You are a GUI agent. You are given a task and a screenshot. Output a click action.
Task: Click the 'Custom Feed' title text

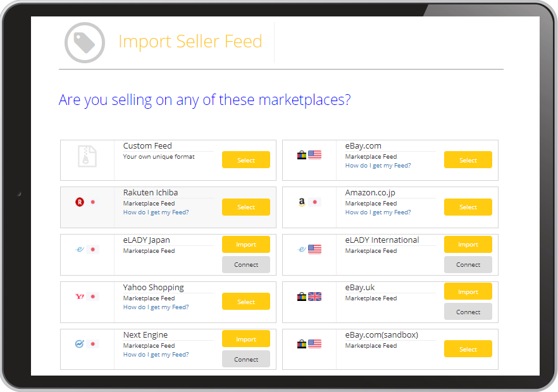pyautogui.click(x=147, y=146)
